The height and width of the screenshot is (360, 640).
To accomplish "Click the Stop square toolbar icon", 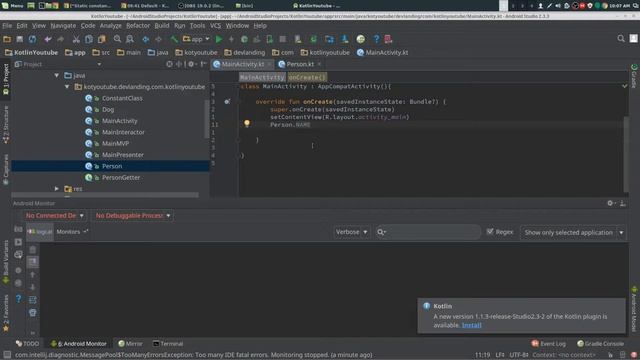I will (x=282, y=39).
